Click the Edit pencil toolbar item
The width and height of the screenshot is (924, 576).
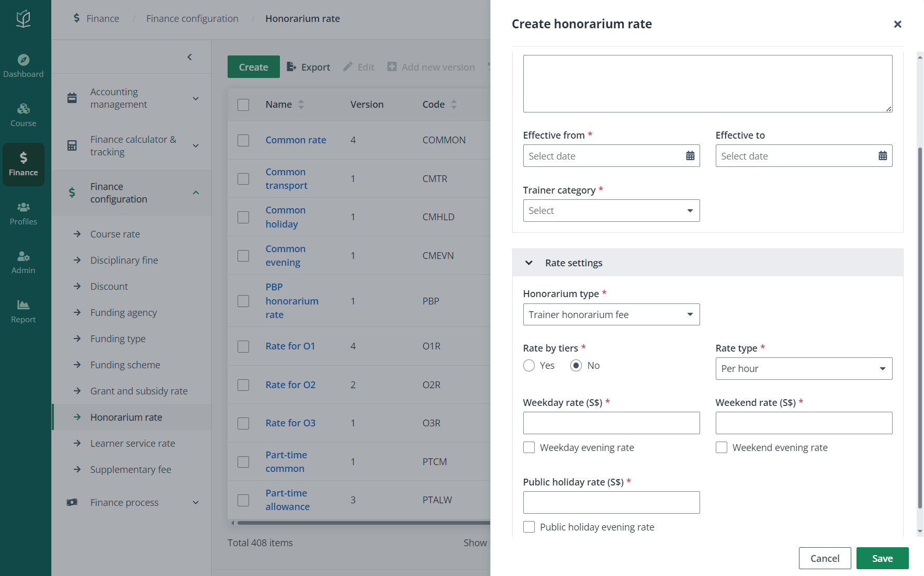(x=358, y=67)
